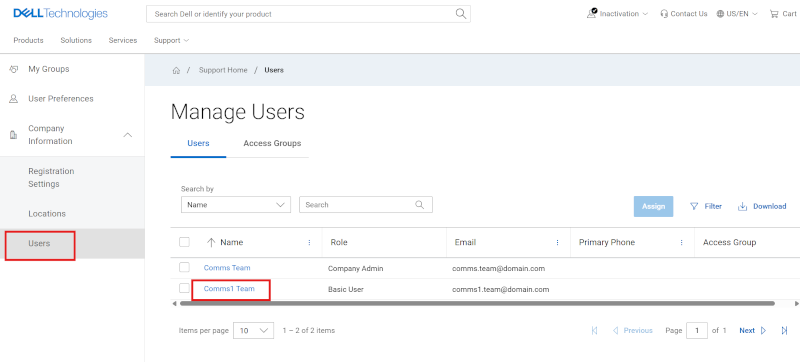Viewport: 800px width, 362px height.
Task: Toggle the select-all header checkbox
Action: [x=184, y=242]
